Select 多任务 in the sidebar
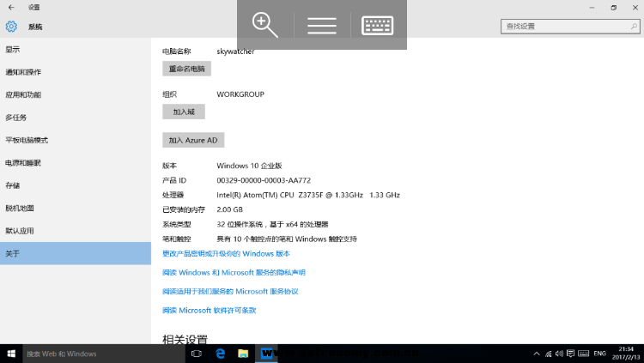Screen dimensions: 644x363 [x=76, y=118]
